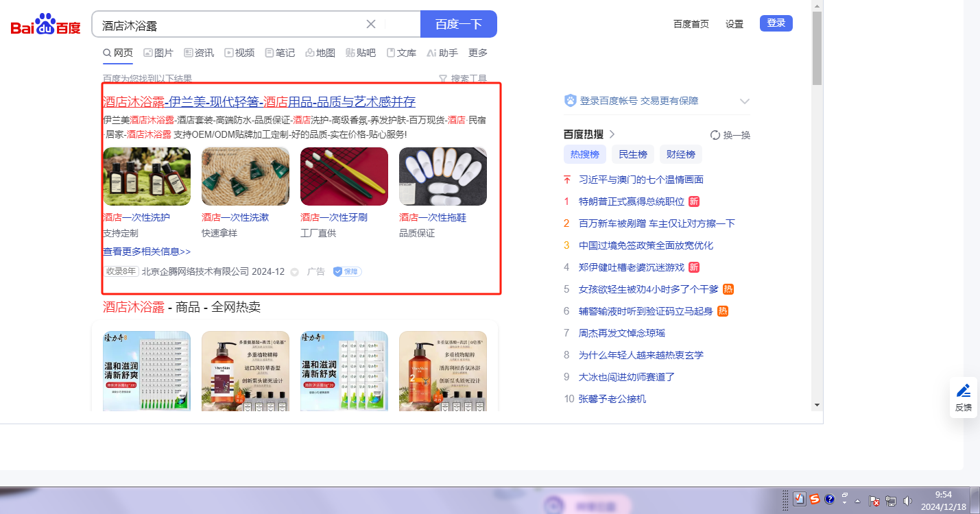This screenshot has height=514, width=980.
Task: Open 周杰再发文悼念琼瑶 entry
Action: 622,333
